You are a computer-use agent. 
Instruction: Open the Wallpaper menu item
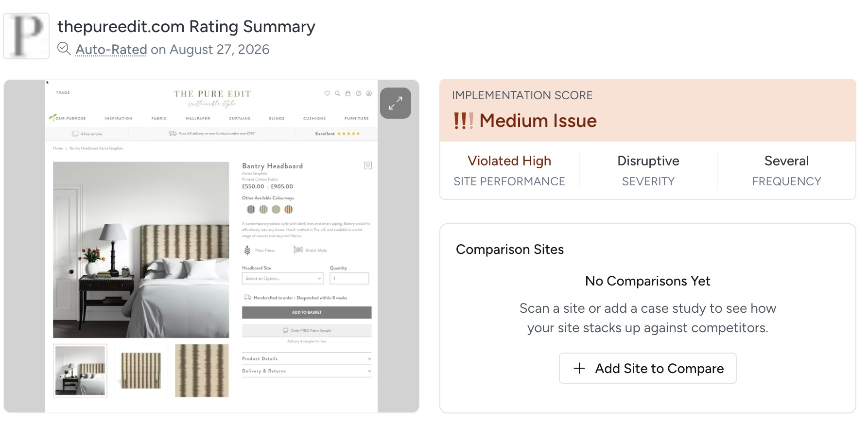pos(198,118)
